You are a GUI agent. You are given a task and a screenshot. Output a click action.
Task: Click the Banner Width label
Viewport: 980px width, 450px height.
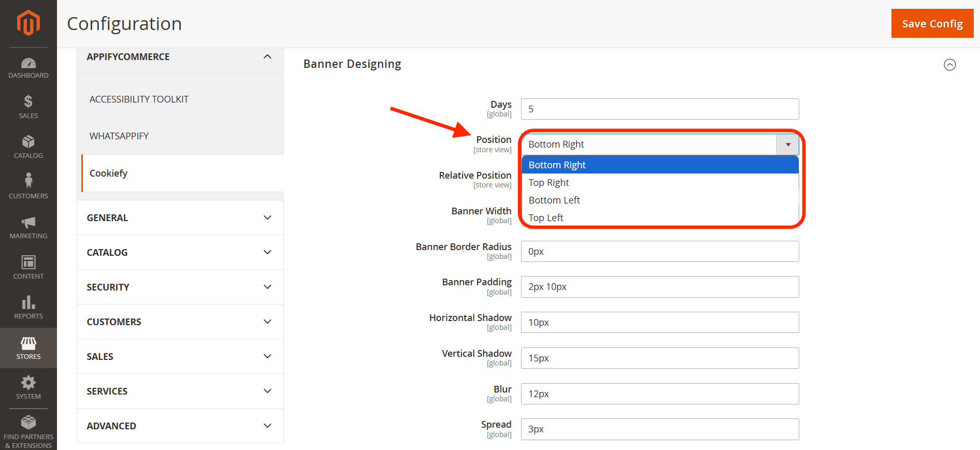click(x=481, y=211)
